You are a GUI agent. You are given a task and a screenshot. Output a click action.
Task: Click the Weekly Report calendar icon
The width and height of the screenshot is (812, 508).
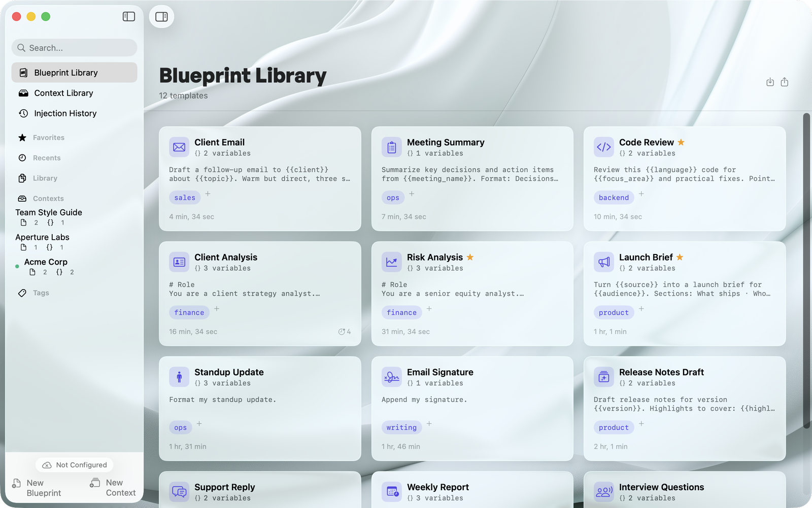(392, 492)
